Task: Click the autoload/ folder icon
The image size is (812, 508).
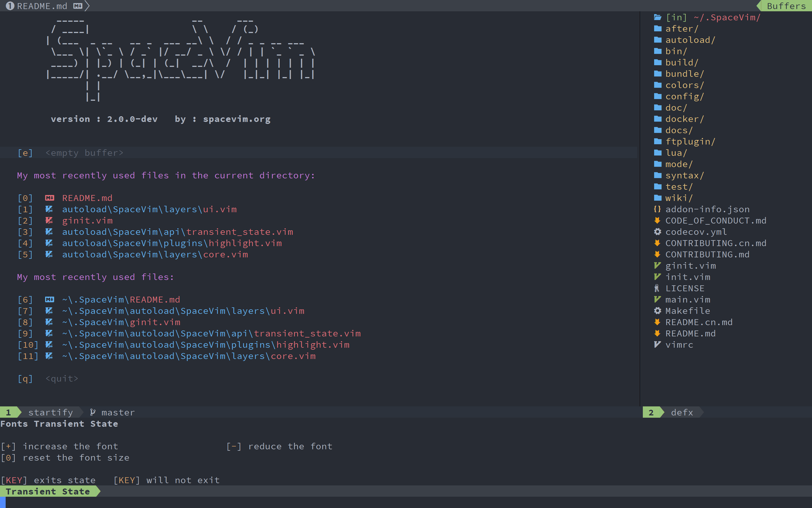Action: [x=658, y=40]
